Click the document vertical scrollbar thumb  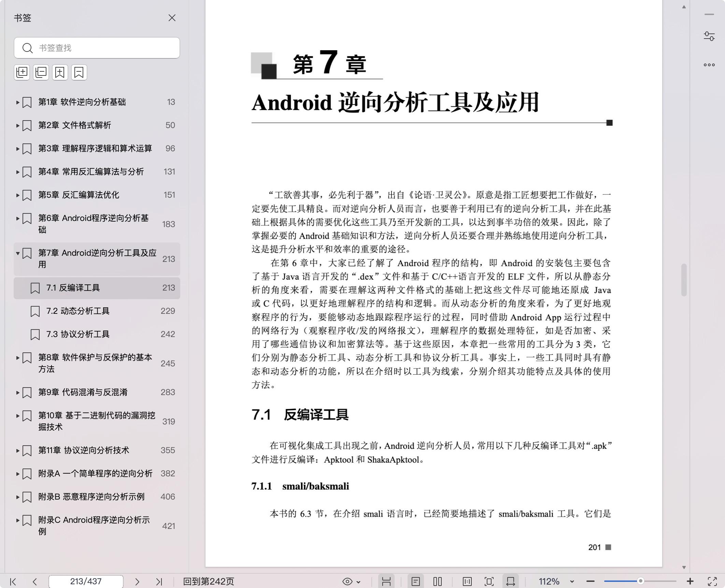(x=684, y=280)
